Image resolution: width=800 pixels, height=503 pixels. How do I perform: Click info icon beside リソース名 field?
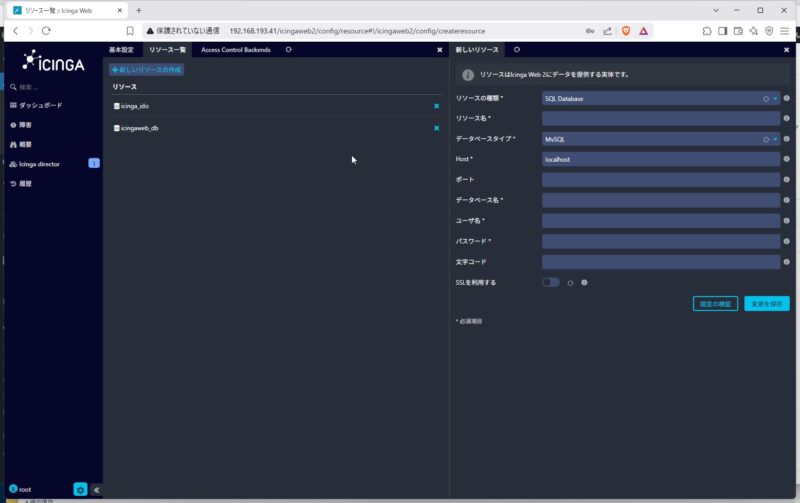(786, 118)
